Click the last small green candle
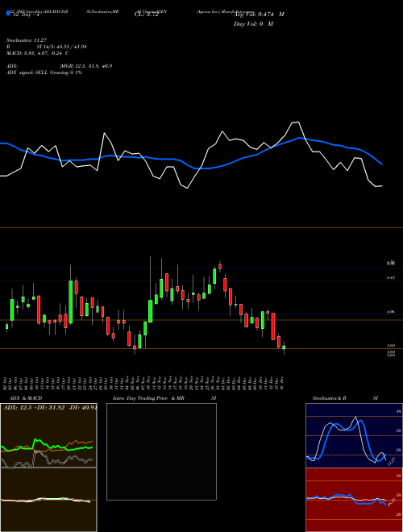The height and width of the screenshot is (532, 403). 284,347
